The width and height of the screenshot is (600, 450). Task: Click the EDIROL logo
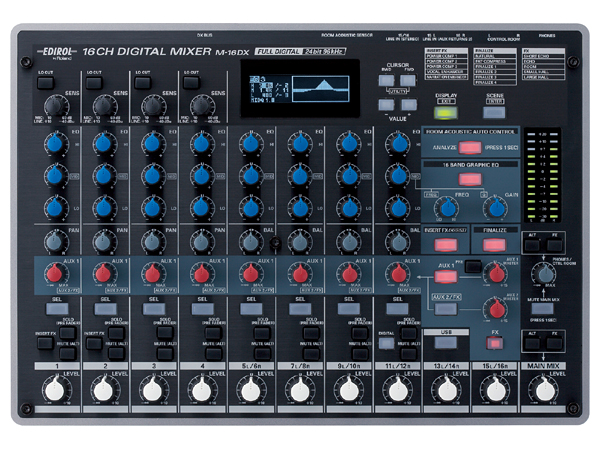pyautogui.click(x=57, y=51)
